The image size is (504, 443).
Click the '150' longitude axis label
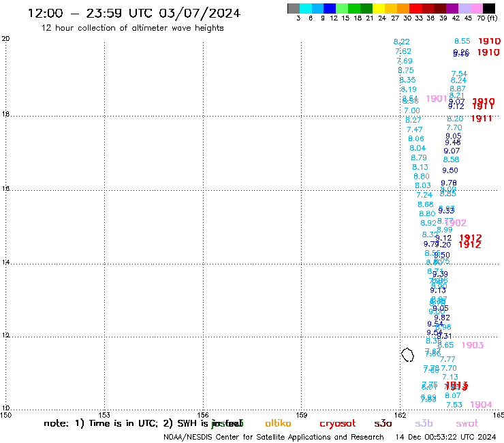(x=5, y=415)
